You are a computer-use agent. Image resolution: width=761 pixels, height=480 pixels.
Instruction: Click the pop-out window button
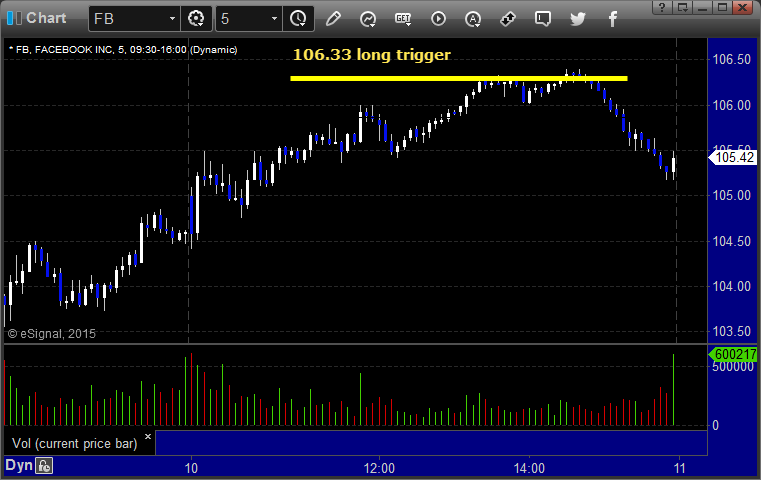click(x=682, y=7)
